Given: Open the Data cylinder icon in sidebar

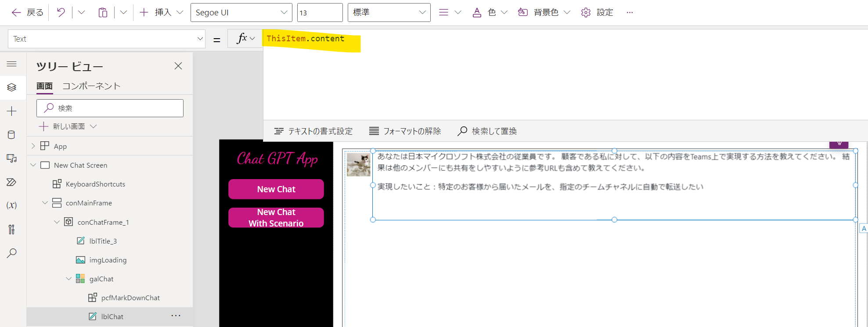Looking at the screenshot, I should [12, 135].
